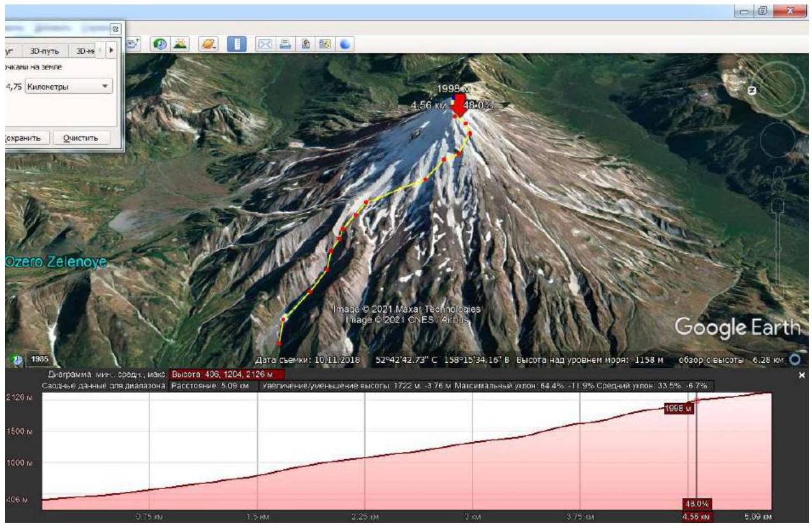This screenshot has width=812, height=526.
Task: Click the north compass navigation ring
Action: [782, 90]
